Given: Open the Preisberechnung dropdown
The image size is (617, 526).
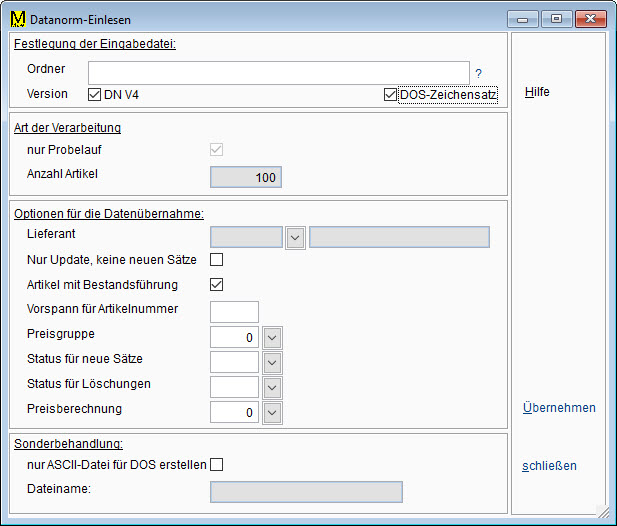Looking at the screenshot, I should [273, 412].
